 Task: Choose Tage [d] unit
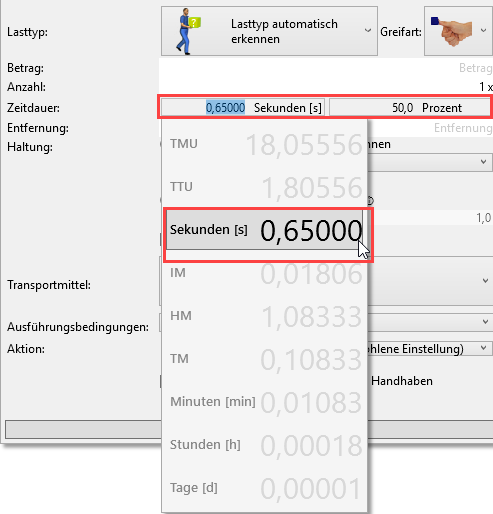[264, 488]
